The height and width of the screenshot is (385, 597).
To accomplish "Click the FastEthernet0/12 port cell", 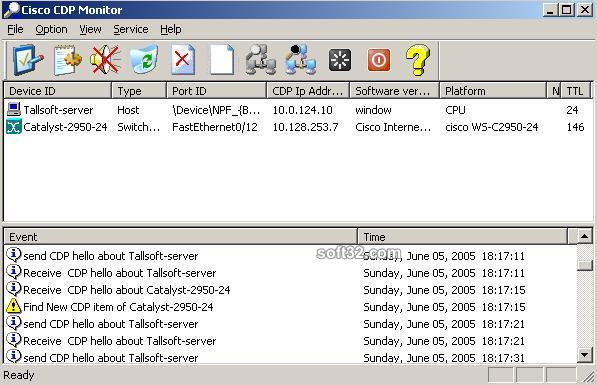I will point(215,127).
